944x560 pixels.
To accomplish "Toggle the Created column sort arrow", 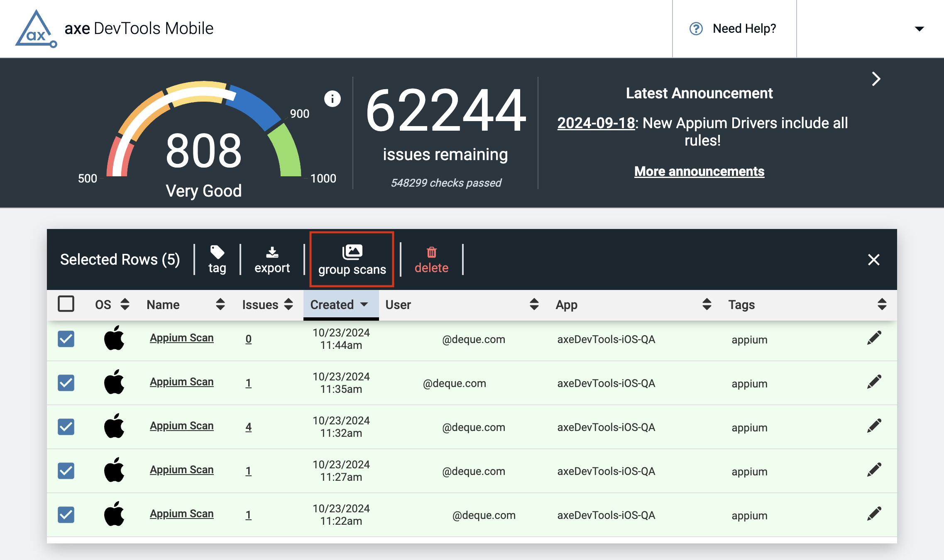I will 364,304.
